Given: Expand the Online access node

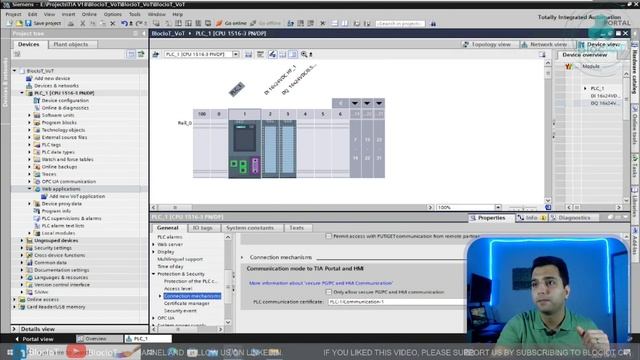Looking at the screenshot, I should (x=15, y=299).
